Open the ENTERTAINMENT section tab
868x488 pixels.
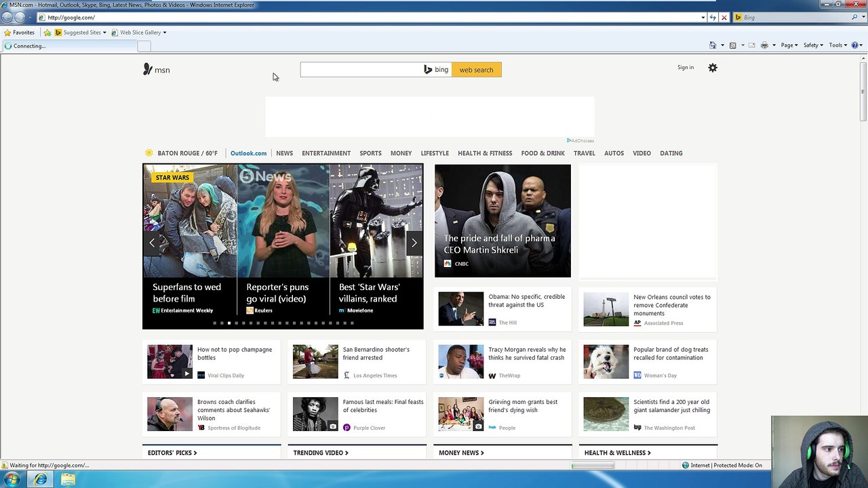coord(326,153)
